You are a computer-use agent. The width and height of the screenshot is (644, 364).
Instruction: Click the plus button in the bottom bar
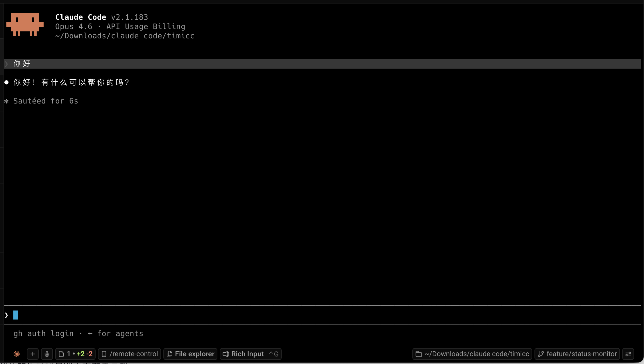point(33,354)
